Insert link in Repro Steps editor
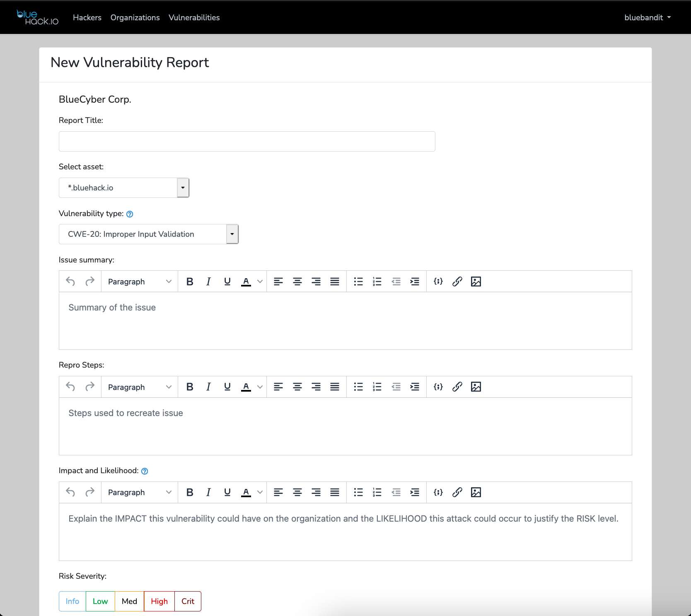The width and height of the screenshot is (691, 616). coord(457,387)
